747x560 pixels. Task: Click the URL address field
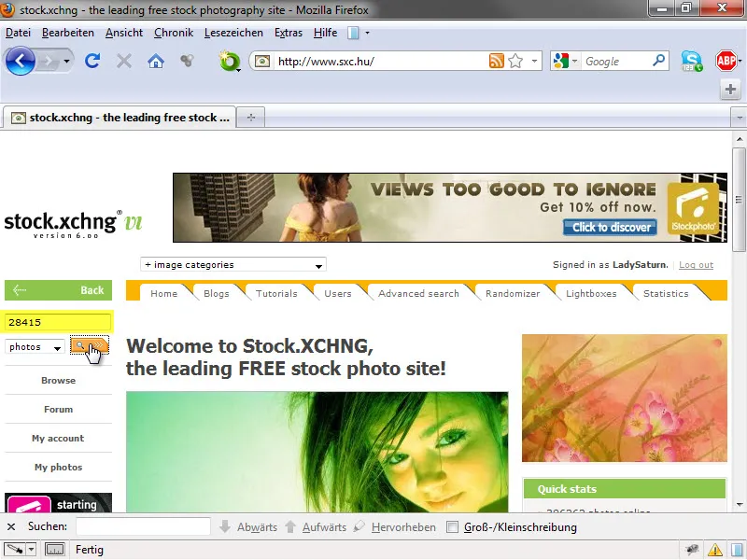[381, 61]
